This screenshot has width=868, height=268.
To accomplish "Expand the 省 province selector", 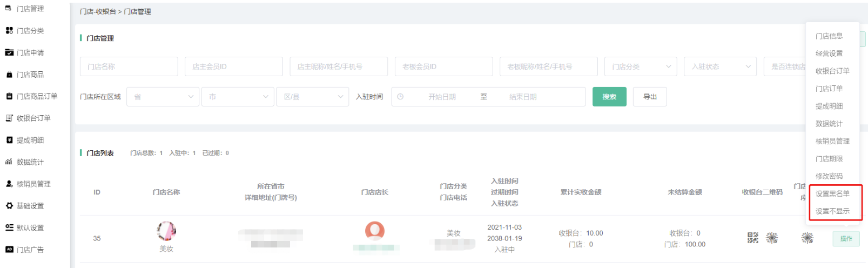I will 163,97.
